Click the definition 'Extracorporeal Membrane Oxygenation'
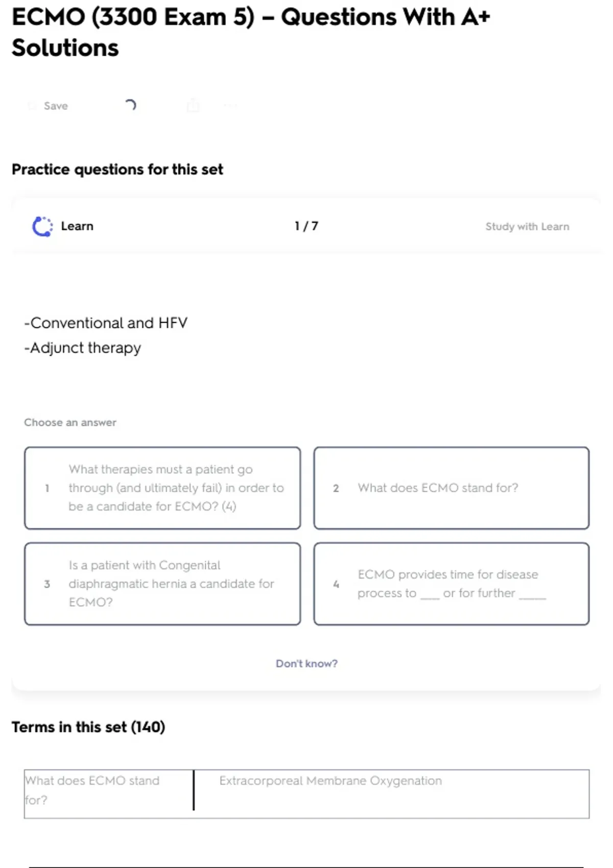The width and height of the screenshot is (613, 868). (x=331, y=781)
